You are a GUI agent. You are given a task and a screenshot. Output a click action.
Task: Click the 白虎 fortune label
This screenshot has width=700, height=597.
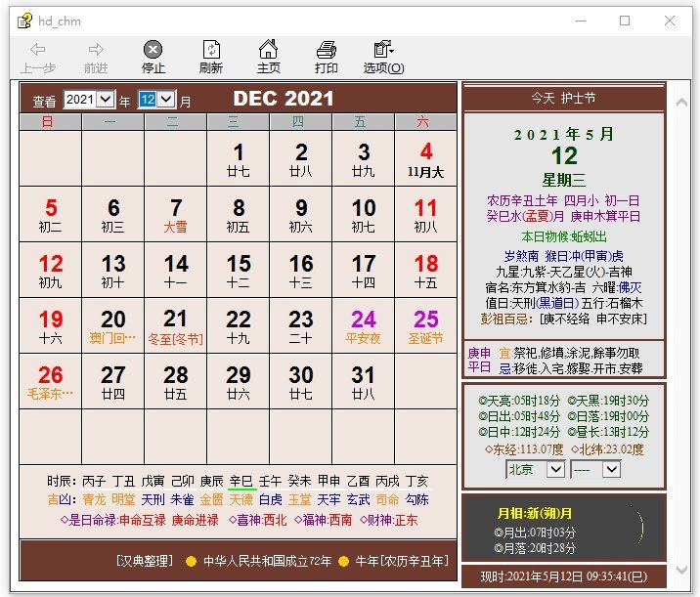[271, 499]
